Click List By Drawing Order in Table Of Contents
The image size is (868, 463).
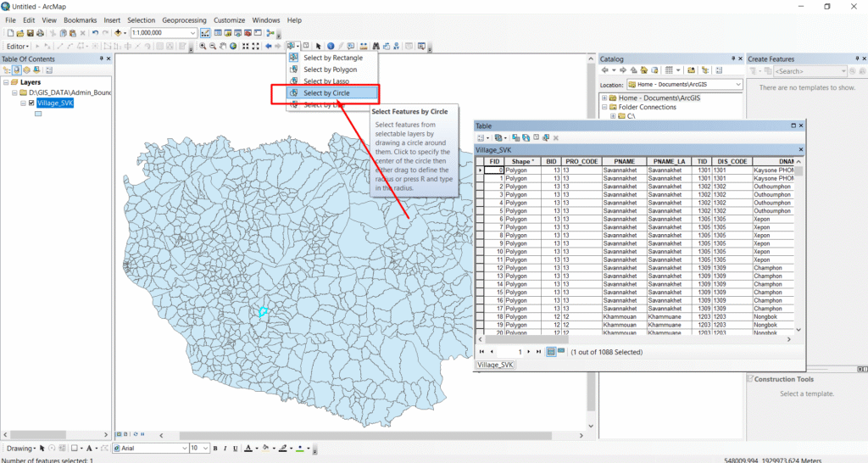pos(7,70)
